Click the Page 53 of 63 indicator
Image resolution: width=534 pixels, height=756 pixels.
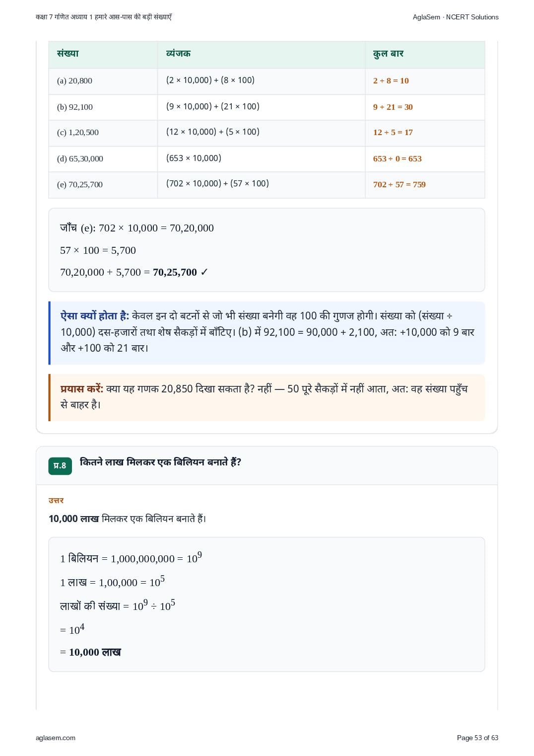tap(477, 738)
